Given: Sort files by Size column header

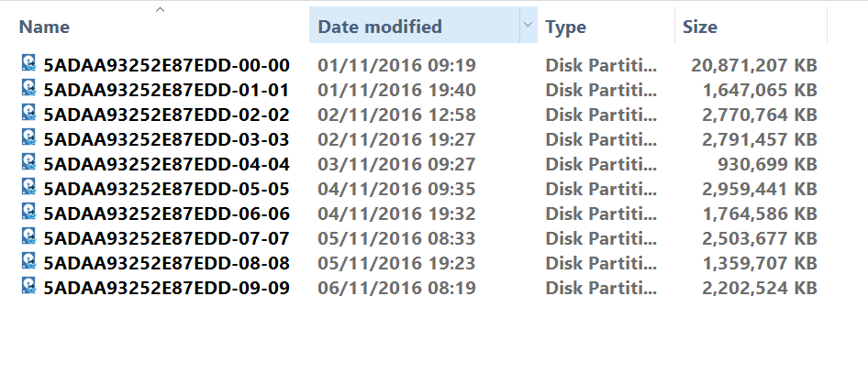Looking at the screenshot, I should coord(700,27).
